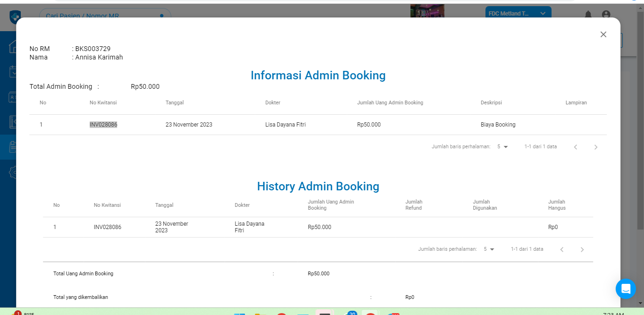Open the user account menu icon

pyautogui.click(x=606, y=15)
